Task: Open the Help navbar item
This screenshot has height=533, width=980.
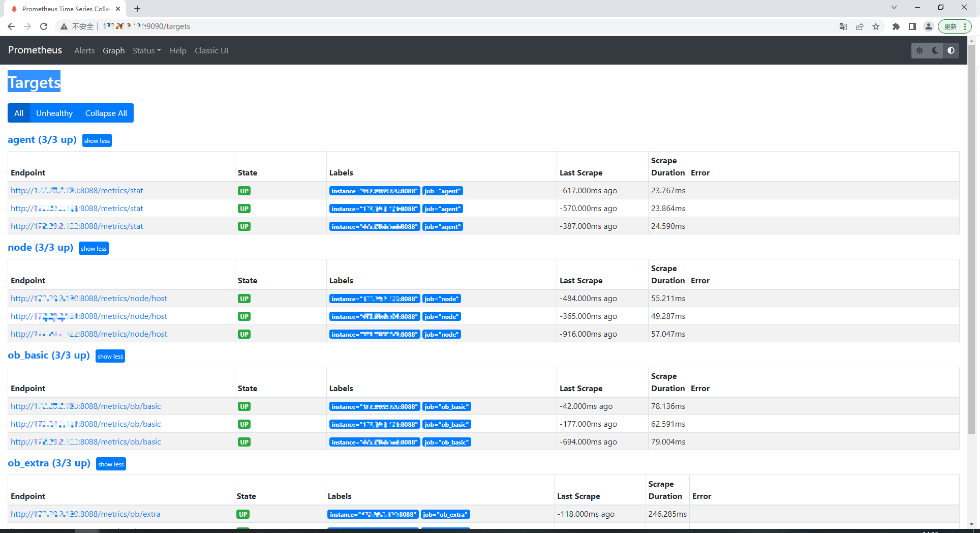Action: click(x=178, y=51)
